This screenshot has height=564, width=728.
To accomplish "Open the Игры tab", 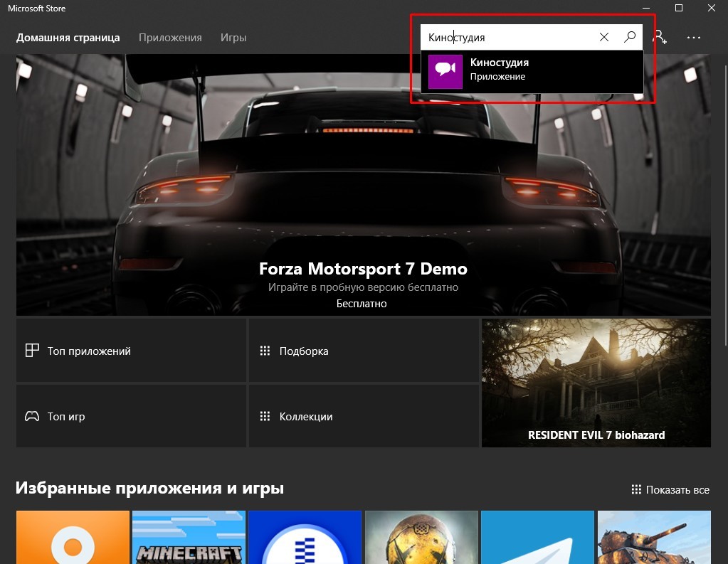I will 233,38.
